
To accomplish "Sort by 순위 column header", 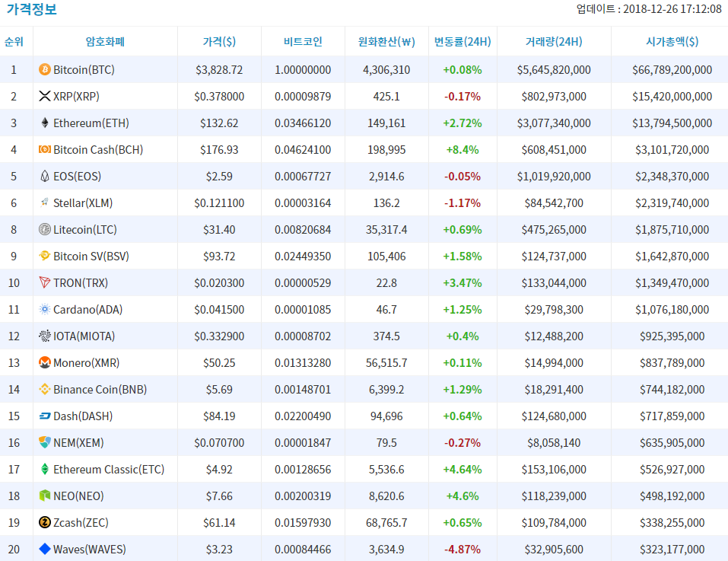I will coord(14,42).
